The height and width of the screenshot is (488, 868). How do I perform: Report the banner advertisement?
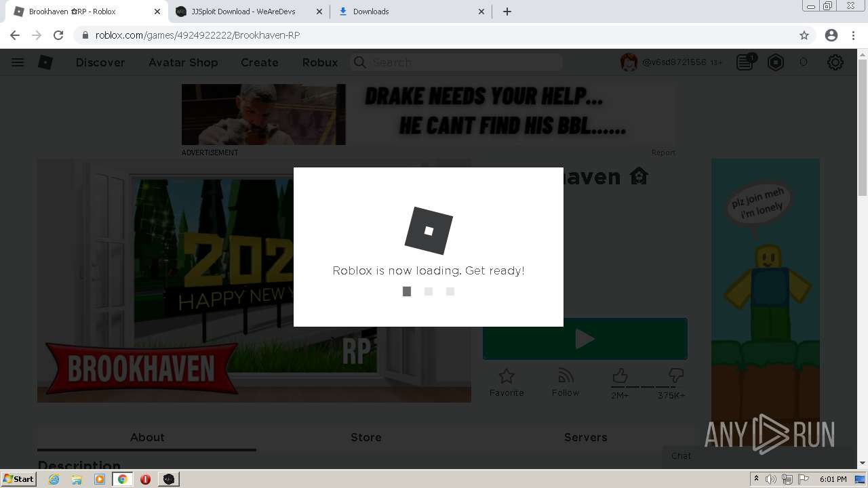[x=663, y=152]
